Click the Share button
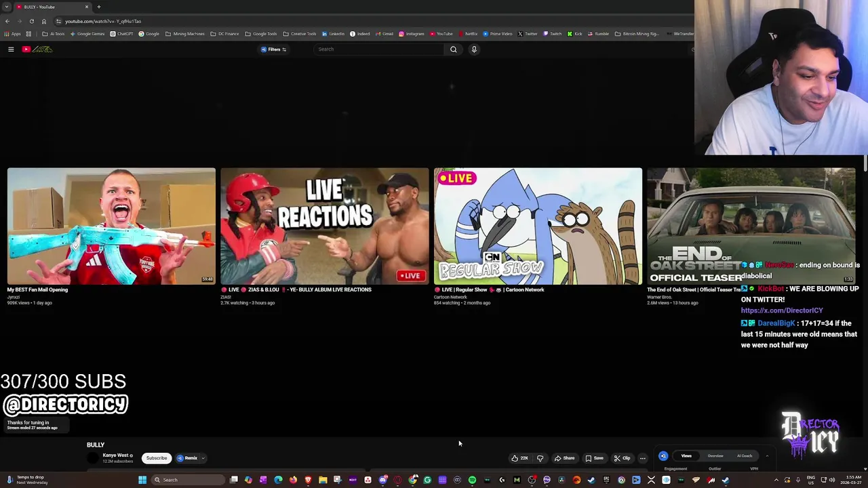 pos(564,458)
